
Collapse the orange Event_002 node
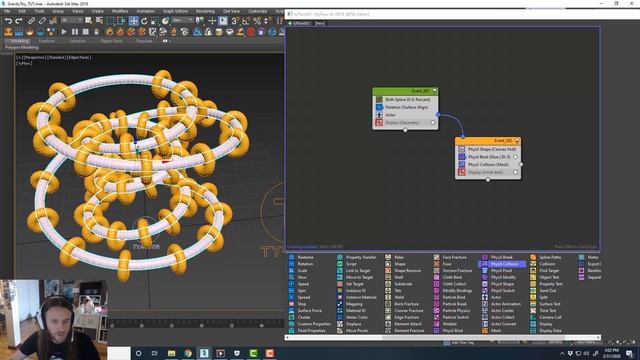click(517, 140)
